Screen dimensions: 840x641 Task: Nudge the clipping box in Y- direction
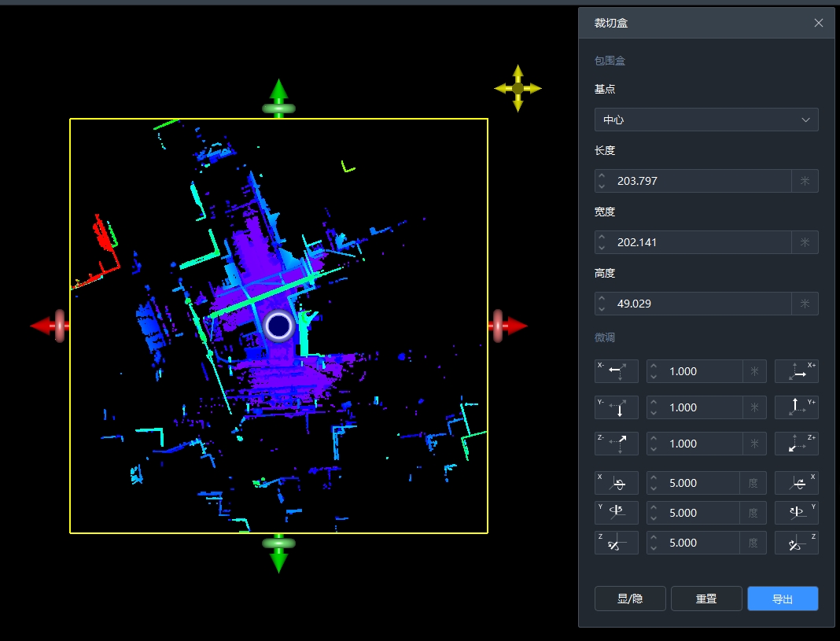click(616, 407)
